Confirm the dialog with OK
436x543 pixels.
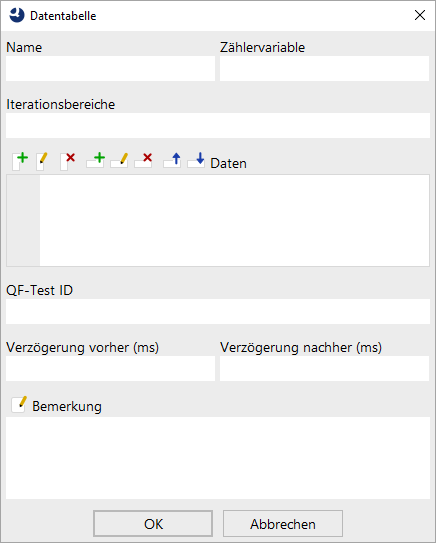(153, 524)
